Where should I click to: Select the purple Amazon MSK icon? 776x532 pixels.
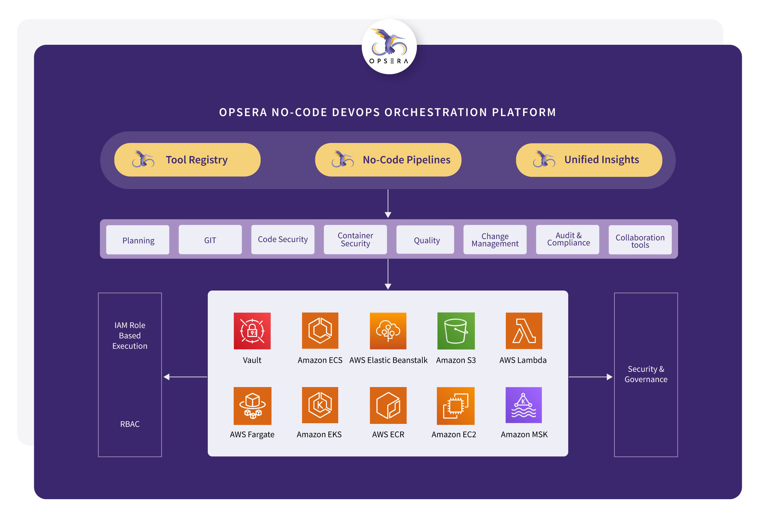point(523,405)
